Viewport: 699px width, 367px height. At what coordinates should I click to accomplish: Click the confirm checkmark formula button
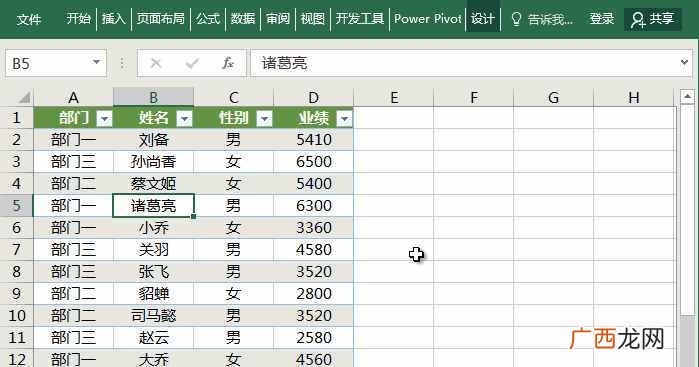coord(192,63)
